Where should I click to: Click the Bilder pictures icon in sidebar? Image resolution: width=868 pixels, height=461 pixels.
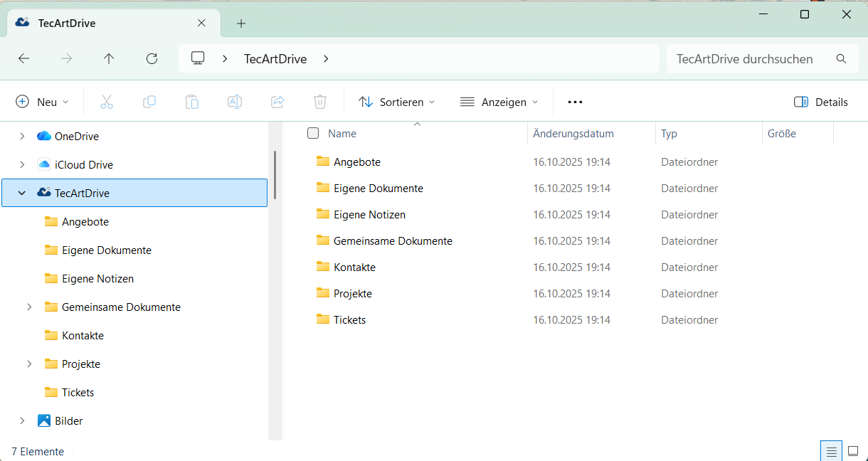(x=44, y=420)
